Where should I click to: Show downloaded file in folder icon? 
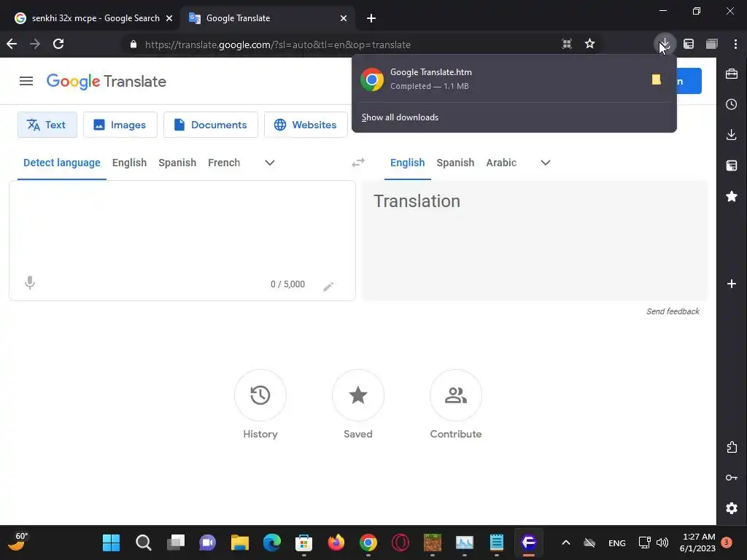click(656, 79)
